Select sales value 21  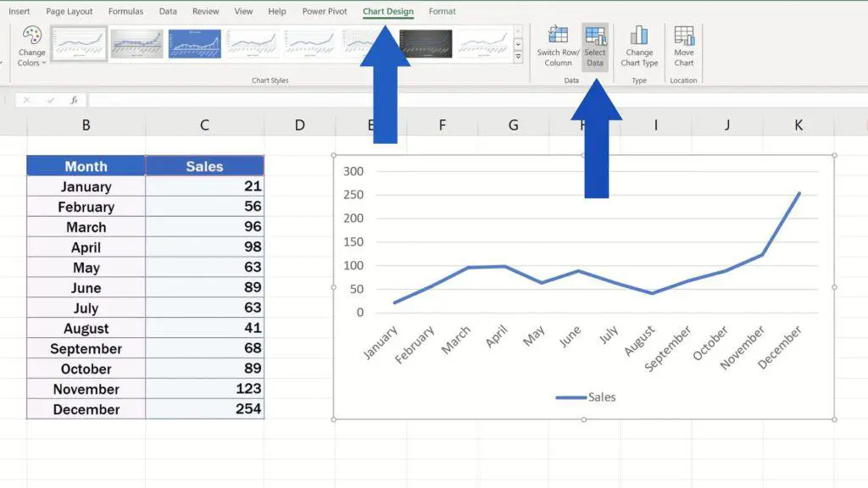click(x=205, y=186)
